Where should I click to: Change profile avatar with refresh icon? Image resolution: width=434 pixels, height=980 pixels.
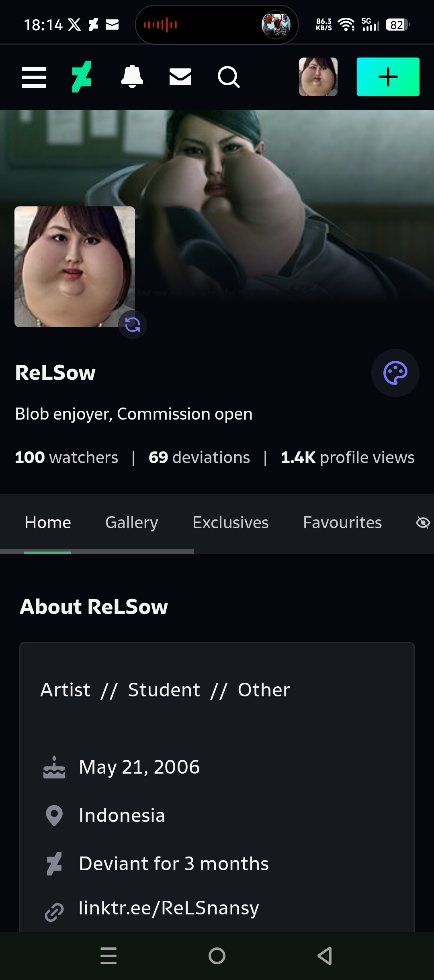point(133,325)
